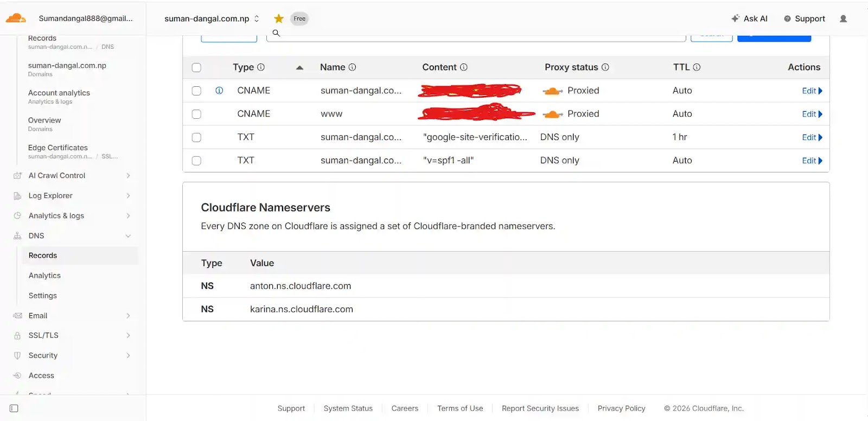The image size is (868, 421).
Task: Click orange proxied cloud on www row
Action: pos(553,114)
